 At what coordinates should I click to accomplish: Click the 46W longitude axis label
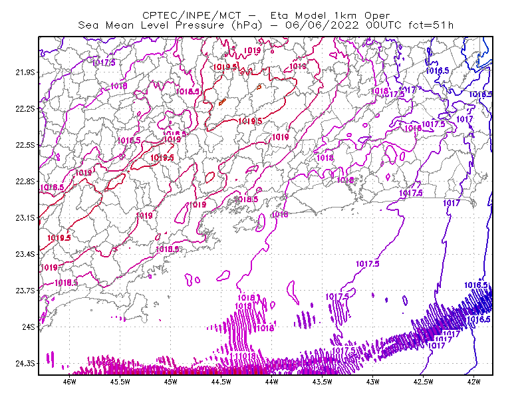[x=70, y=382]
